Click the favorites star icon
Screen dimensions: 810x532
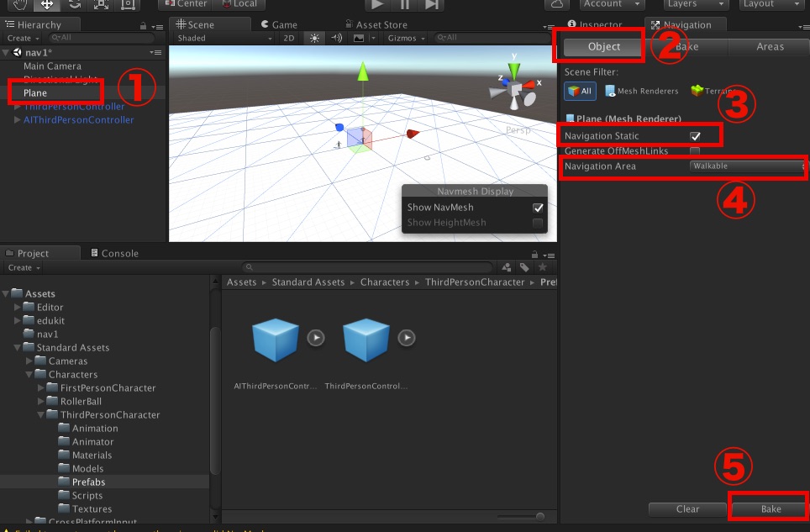point(543,267)
